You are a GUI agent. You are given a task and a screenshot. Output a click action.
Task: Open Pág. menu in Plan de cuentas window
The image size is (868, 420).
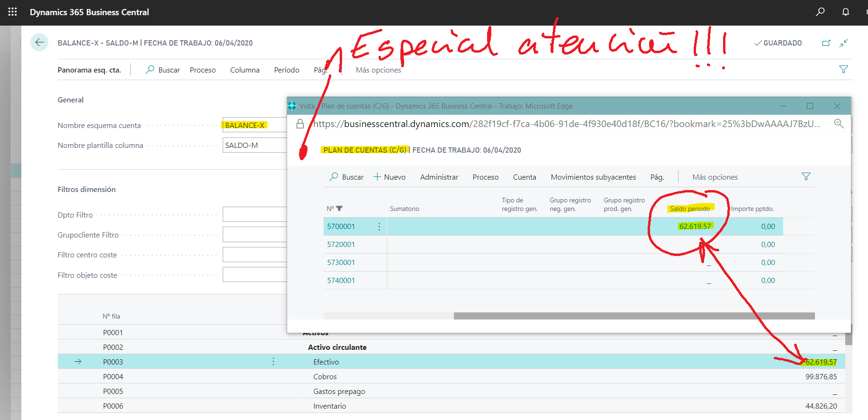[x=657, y=177]
